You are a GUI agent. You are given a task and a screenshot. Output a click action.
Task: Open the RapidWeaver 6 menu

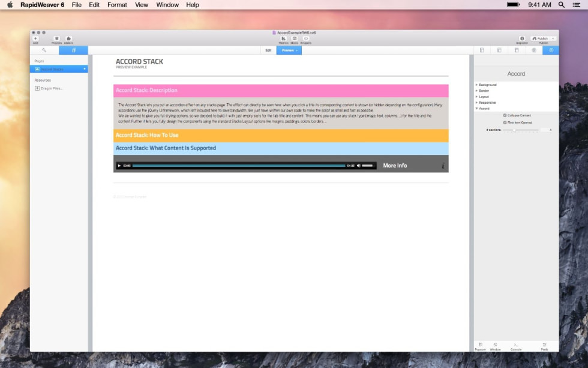tap(43, 5)
